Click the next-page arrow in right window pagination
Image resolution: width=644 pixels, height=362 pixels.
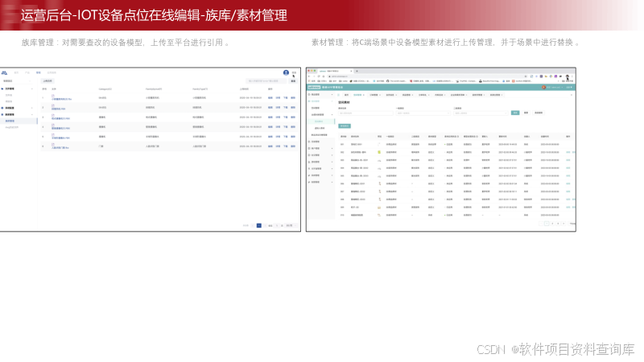tap(563, 224)
